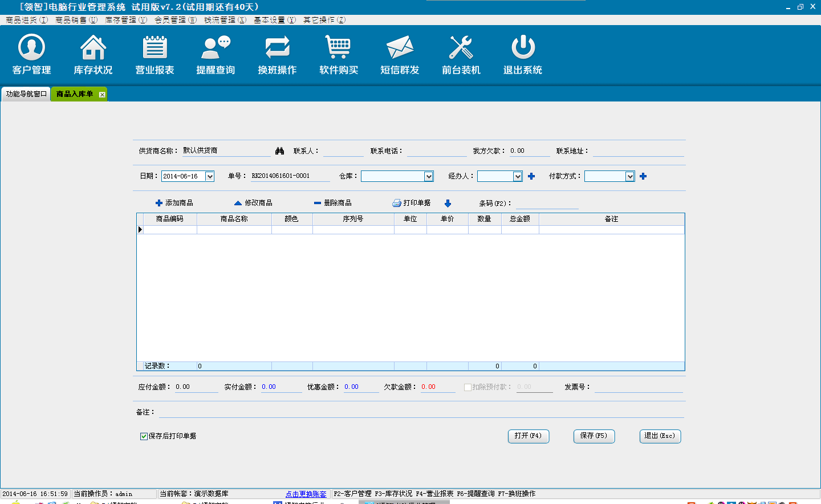Click the 添加商品 add product button
Image resolution: width=821 pixels, height=504 pixels.
point(174,203)
